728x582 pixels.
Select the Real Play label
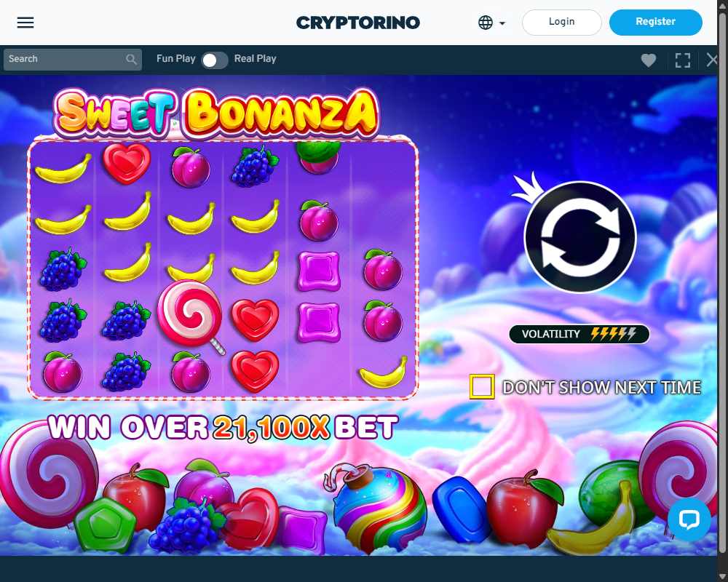256,59
